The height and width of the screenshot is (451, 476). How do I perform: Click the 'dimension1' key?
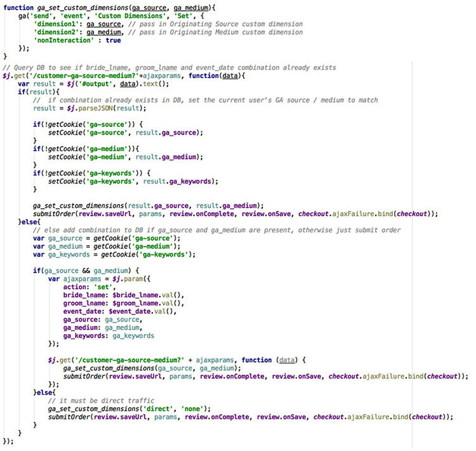click(x=56, y=24)
